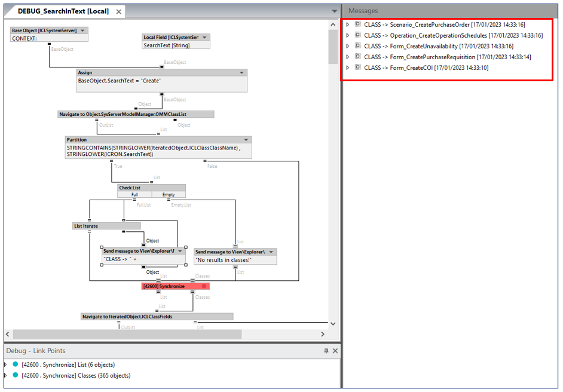Expand the Scenario_CreatePurchaseOrder message row
The image size is (563, 392).
point(348,24)
